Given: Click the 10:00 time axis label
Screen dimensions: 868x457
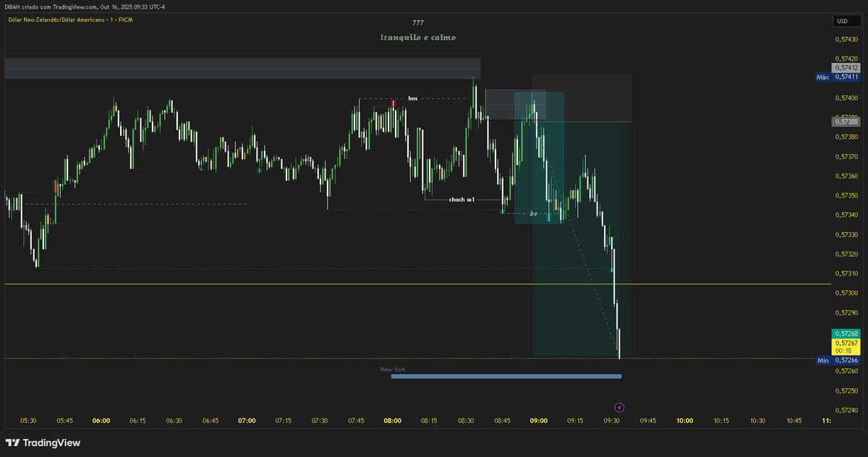Looking at the screenshot, I should click(x=684, y=421).
